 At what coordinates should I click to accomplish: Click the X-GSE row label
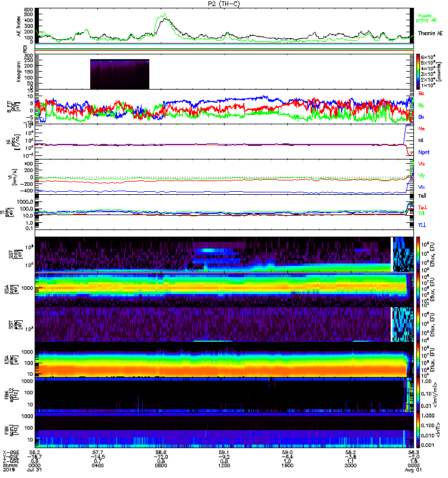tap(10, 453)
